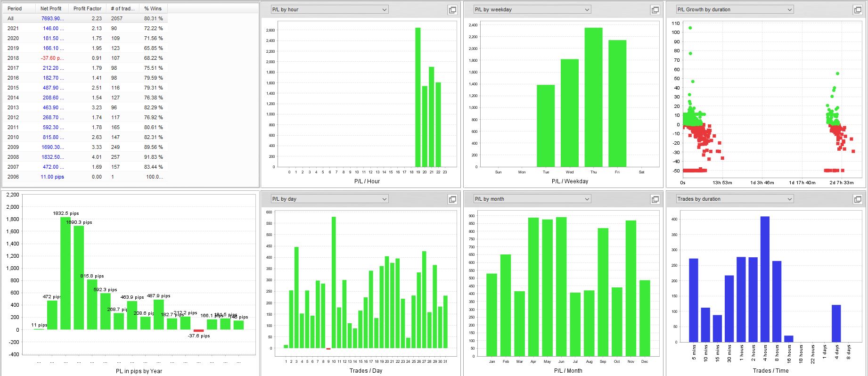Click the 1690.3 pips yearly bar
868x376 pixels.
point(79,278)
